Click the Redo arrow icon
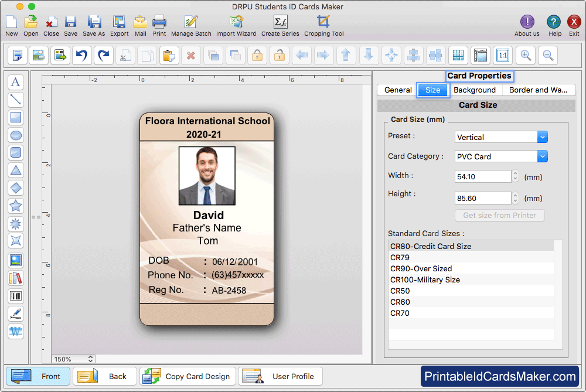Image resolution: width=586 pixels, height=392 pixels. 104,55
